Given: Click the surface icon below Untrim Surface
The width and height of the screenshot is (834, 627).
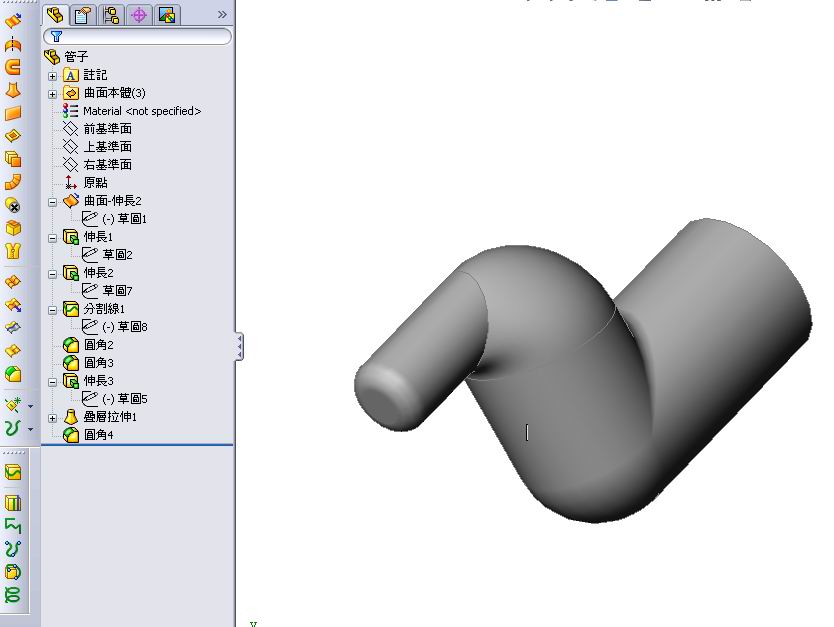Looking at the screenshot, I should click(x=13, y=350).
